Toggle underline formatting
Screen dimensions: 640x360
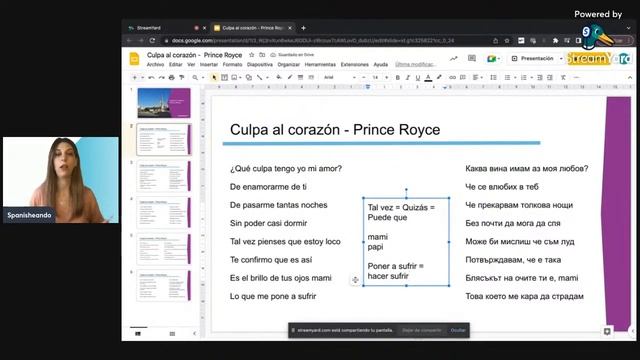[418, 78]
